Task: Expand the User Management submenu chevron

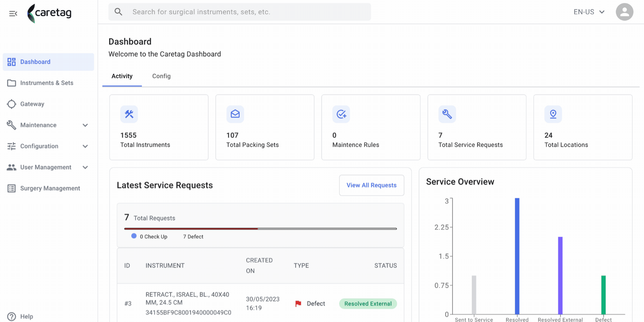Action: point(85,167)
